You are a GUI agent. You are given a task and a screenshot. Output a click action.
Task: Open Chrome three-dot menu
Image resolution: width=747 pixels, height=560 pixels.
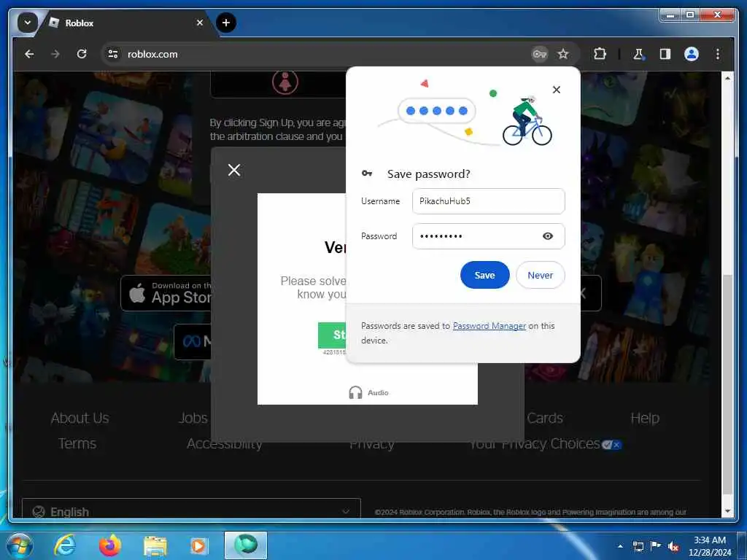[718, 54]
